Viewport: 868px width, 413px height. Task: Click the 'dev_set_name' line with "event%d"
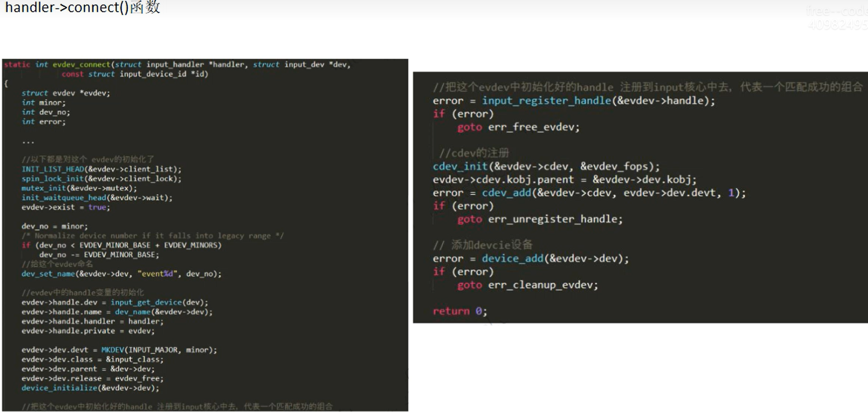coord(122,273)
